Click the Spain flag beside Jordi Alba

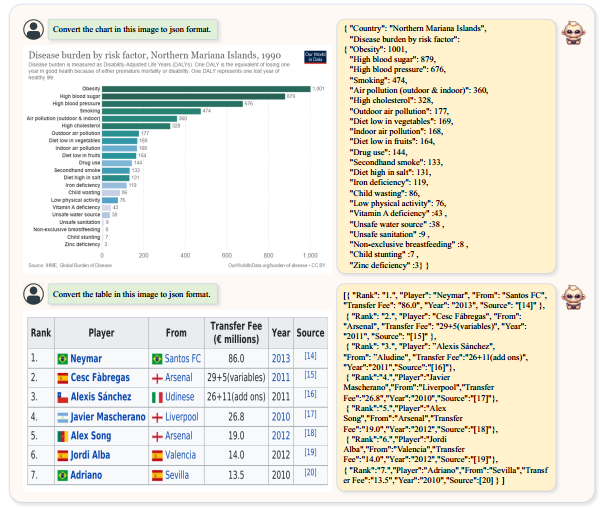[x=62, y=456]
